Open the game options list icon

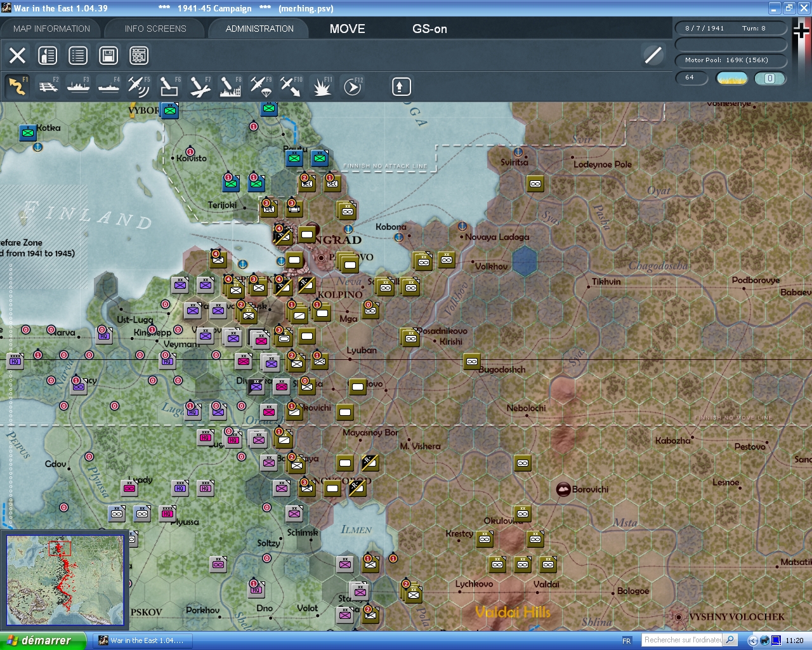coord(78,55)
